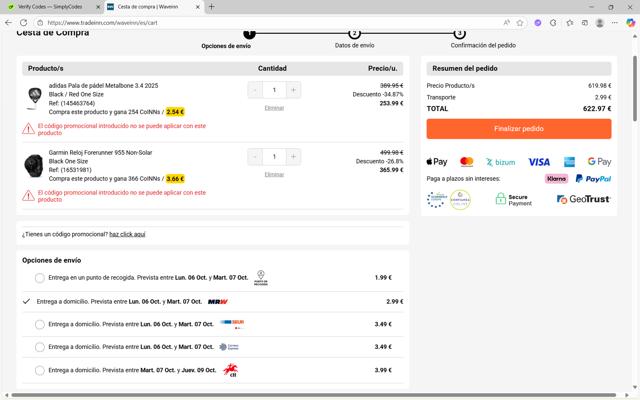This screenshot has width=640, height=400.
Task: Click the read aloud icon
Action: pos(507,23)
